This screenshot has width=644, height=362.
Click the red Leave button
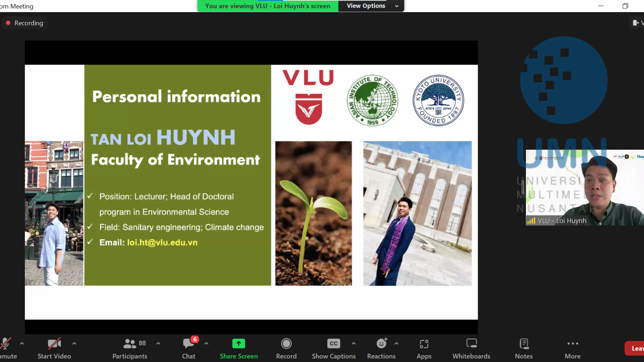pyautogui.click(x=634, y=349)
